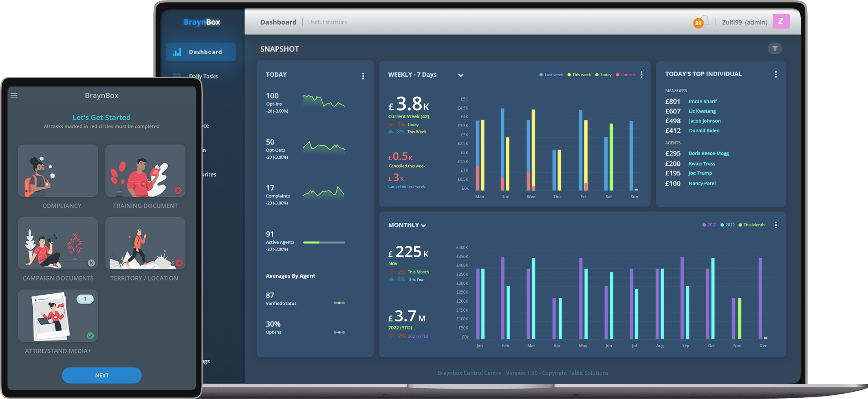Toggle the Cancels legend series
Screen dimensions: 868x399
click(x=626, y=75)
